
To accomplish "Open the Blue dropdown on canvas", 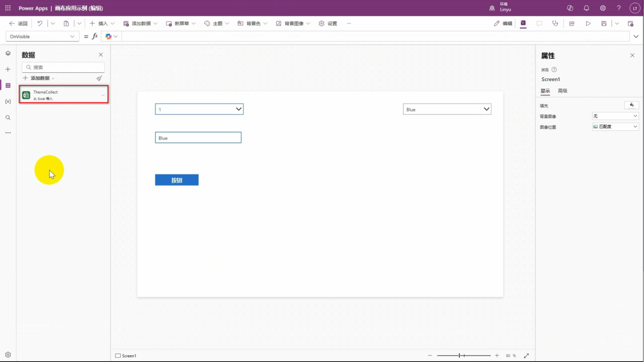I will (447, 109).
